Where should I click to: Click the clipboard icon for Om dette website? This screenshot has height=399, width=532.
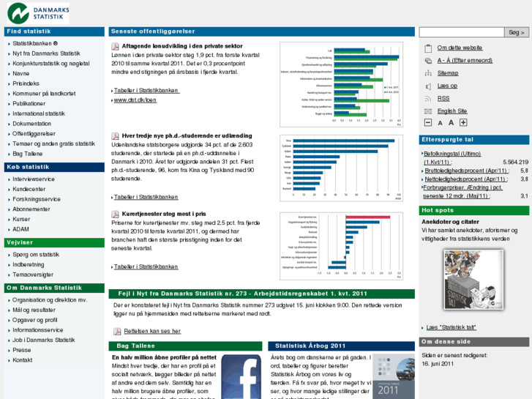click(428, 48)
